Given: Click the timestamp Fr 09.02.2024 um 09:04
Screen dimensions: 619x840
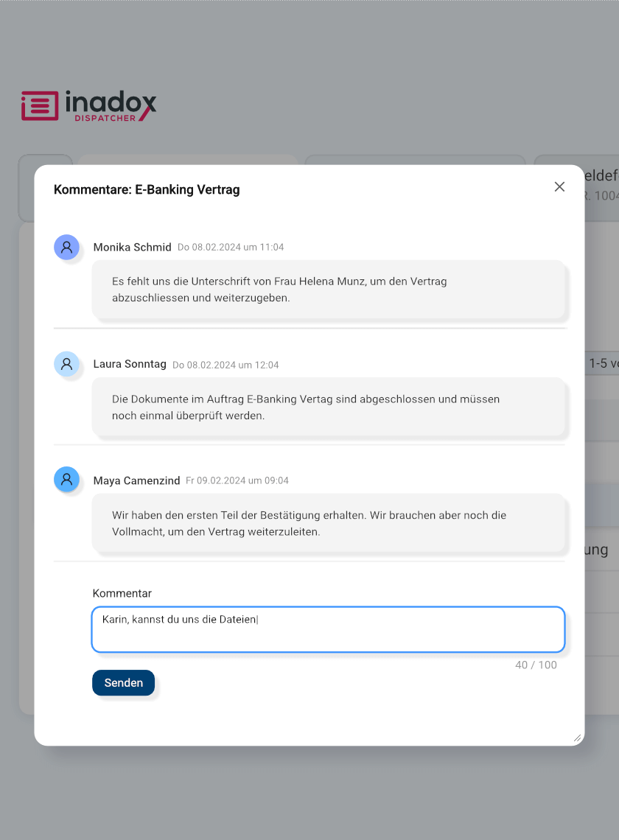Looking at the screenshot, I should pyautogui.click(x=237, y=480).
